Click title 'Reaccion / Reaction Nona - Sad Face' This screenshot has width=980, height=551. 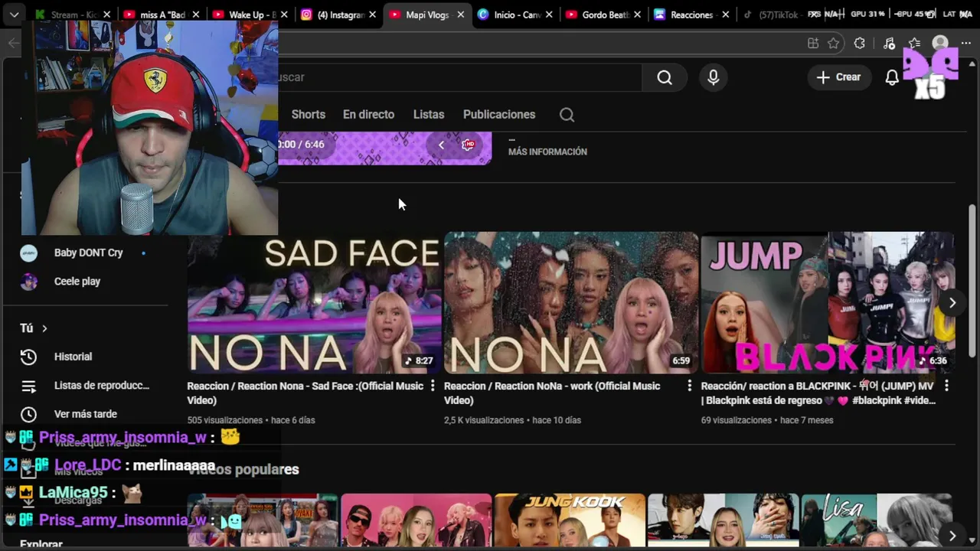click(x=305, y=393)
